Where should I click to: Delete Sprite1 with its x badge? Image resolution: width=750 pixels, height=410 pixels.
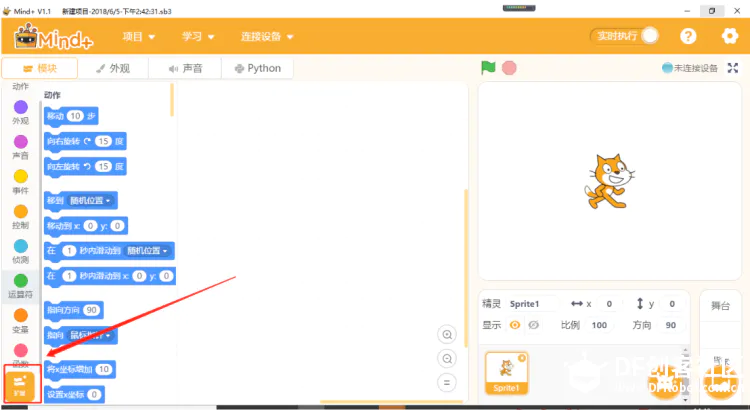(x=522, y=358)
